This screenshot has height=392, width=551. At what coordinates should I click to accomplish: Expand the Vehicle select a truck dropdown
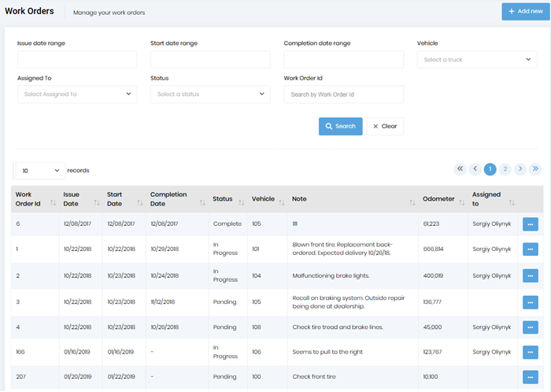coord(477,60)
